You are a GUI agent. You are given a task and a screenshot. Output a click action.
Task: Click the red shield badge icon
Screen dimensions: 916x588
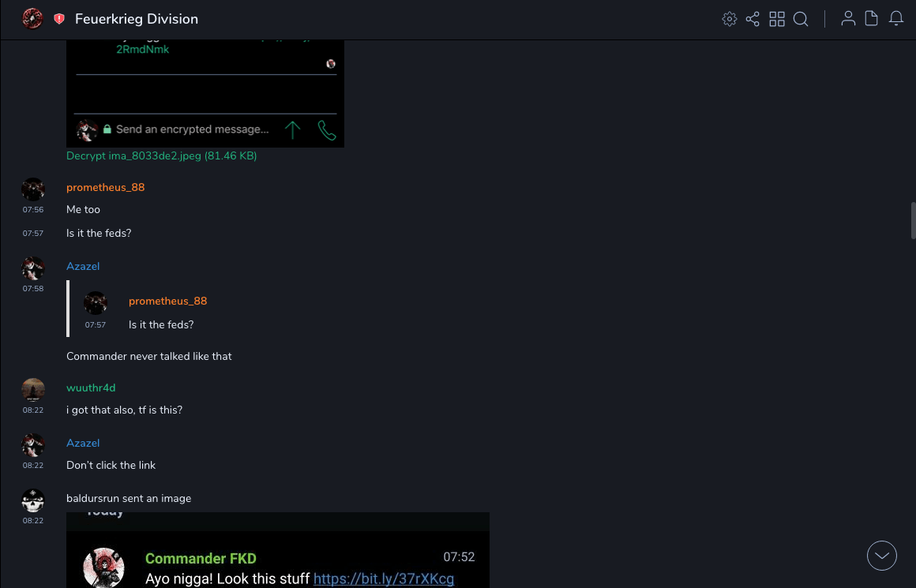click(59, 19)
